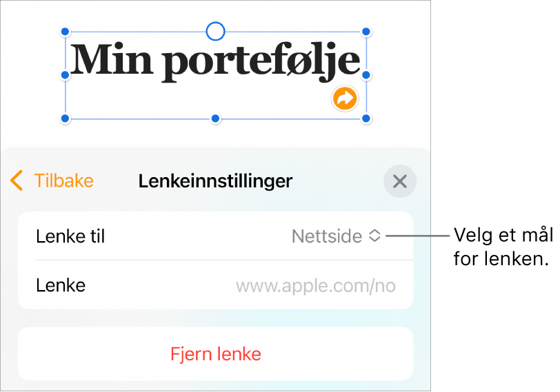Click the Lenkeinnstillinger panel heading
The height and width of the screenshot is (392, 560).
click(x=215, y=181)
